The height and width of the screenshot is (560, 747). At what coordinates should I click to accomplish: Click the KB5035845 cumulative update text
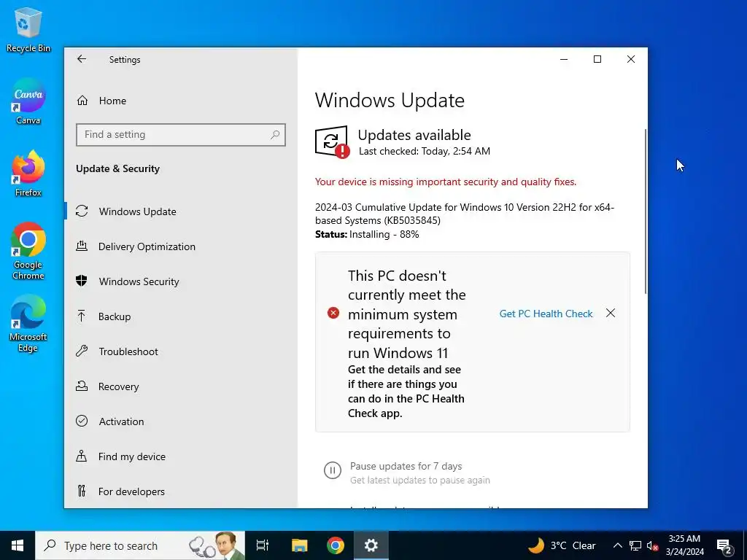[465, 214]
